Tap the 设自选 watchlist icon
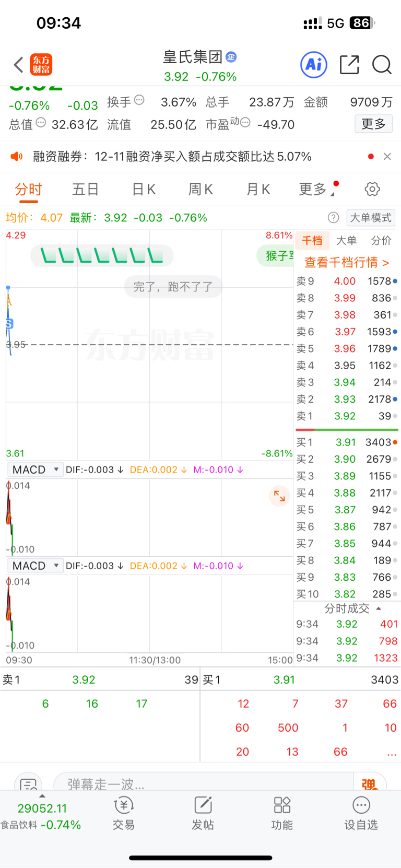The width and height of the screenshot is (401, 868). tap(361, 813)
